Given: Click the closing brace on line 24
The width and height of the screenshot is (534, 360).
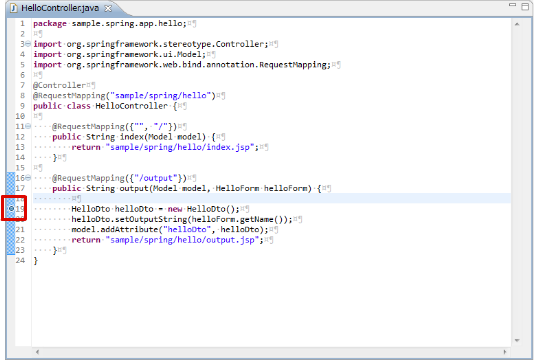Looking at the screenshot, I should [35, 261].
